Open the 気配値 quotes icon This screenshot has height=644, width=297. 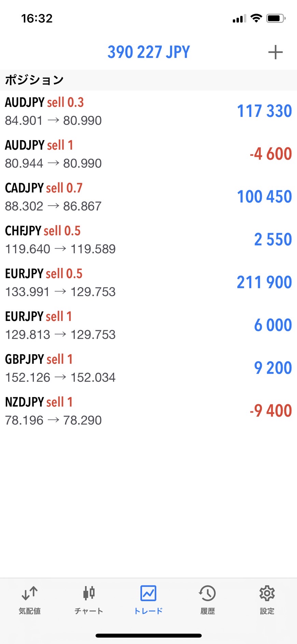[x=30, y=594]
